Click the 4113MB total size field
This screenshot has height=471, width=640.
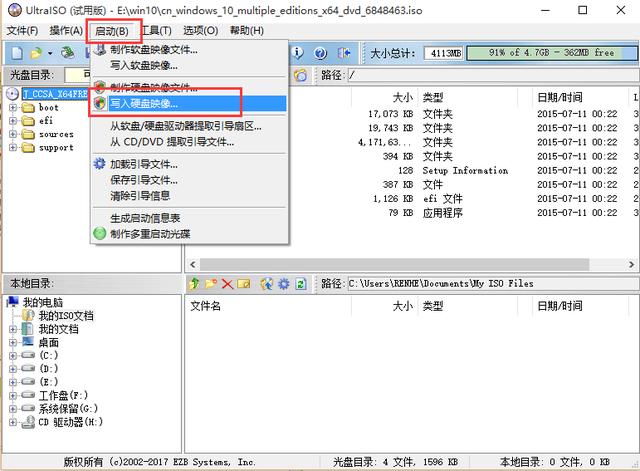point(444,53)
